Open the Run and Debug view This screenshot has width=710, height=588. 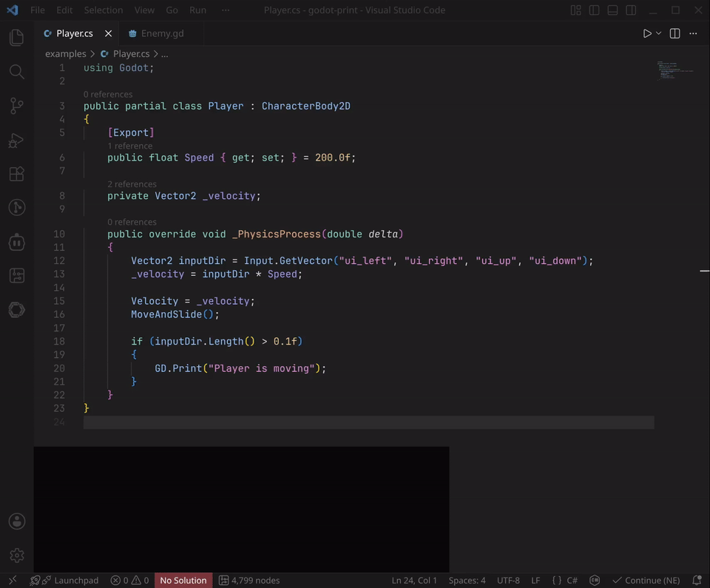(17, 141)
